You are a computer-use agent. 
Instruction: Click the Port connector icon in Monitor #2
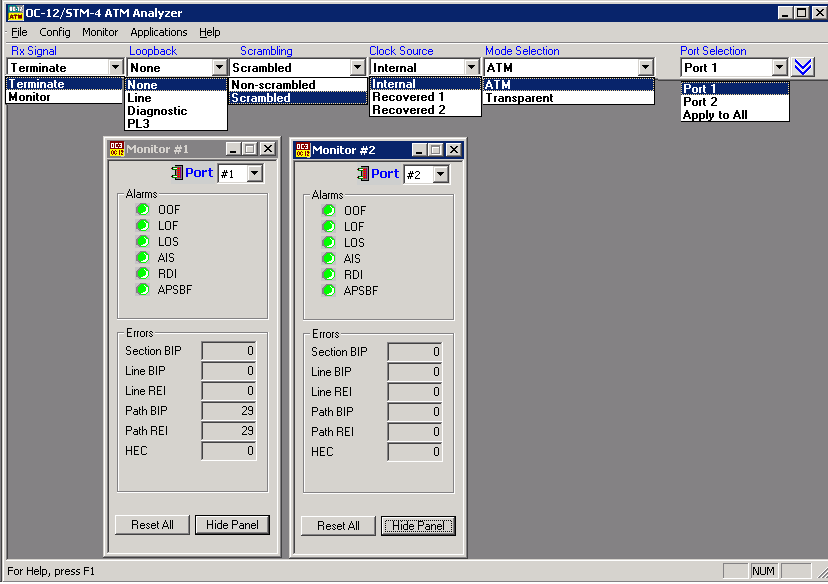[x=363, y=174]
